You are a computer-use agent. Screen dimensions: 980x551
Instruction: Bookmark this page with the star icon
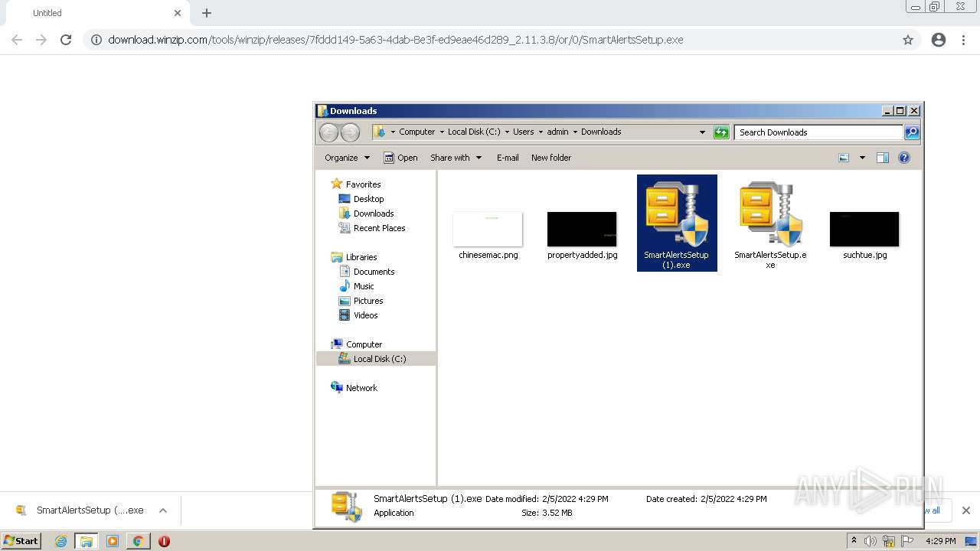[x=908, y=40]
